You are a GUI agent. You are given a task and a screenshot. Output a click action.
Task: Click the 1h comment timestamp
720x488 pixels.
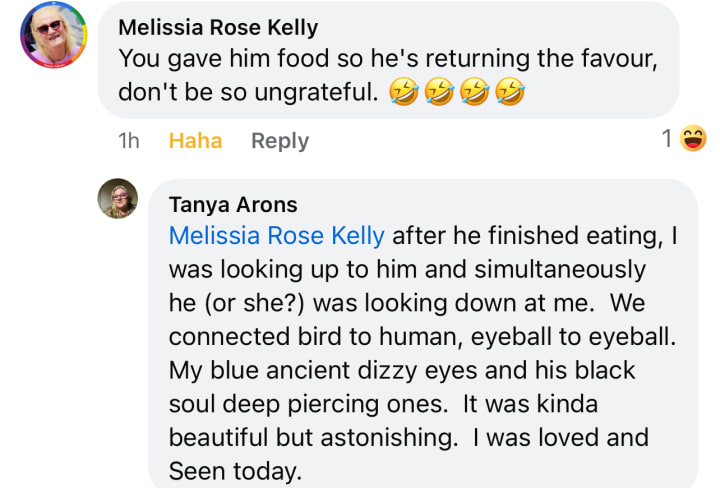(x=129, y=141)
